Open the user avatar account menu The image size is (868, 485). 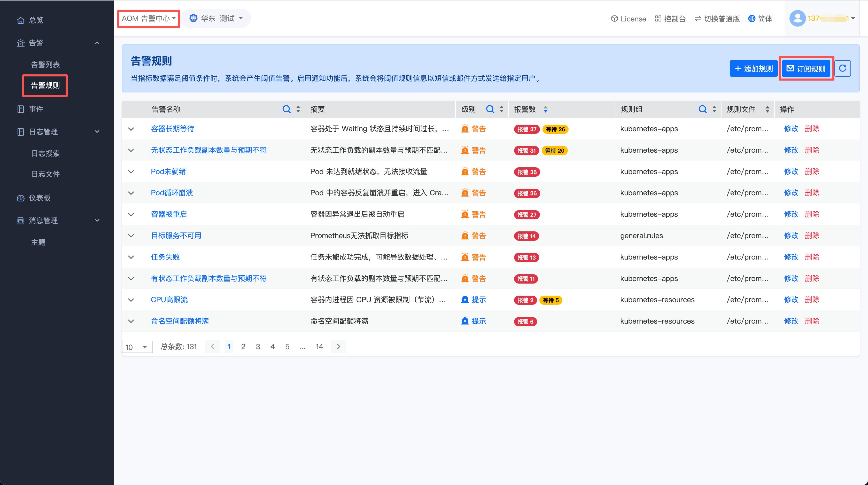point(797,18)
